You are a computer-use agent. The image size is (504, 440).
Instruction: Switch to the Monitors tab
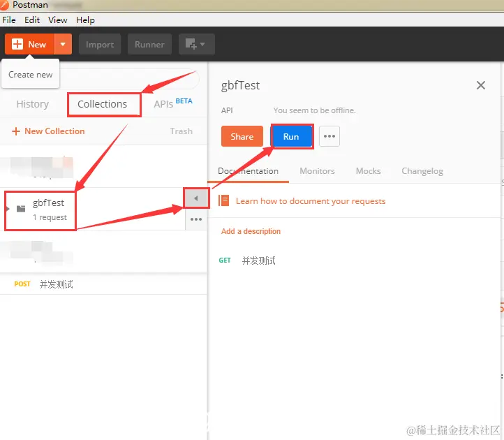pos(317,171)
